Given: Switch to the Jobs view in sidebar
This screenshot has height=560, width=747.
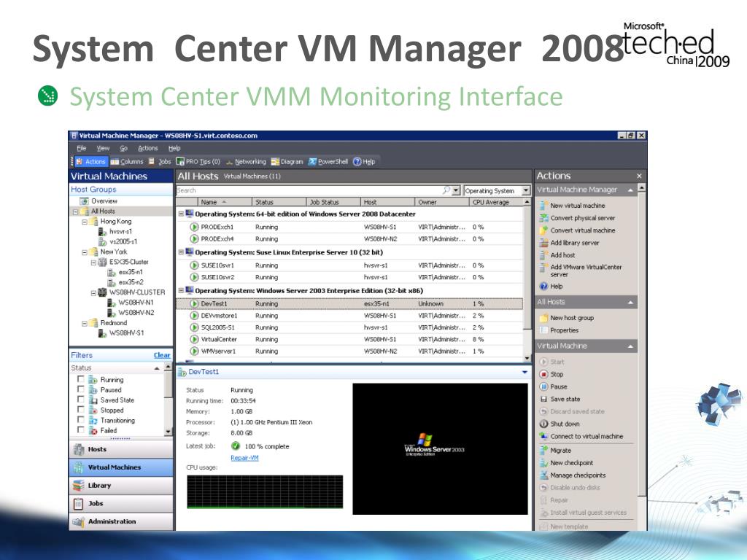Looking at the screenshot, I should coord(121,503).
